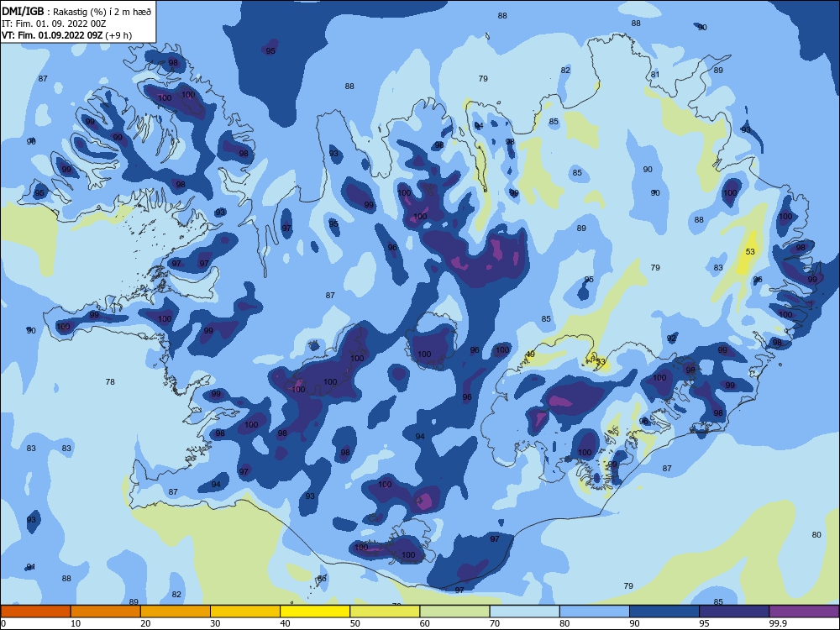Select the pale blue 70–80 legend band

click(x=525, y=612)
